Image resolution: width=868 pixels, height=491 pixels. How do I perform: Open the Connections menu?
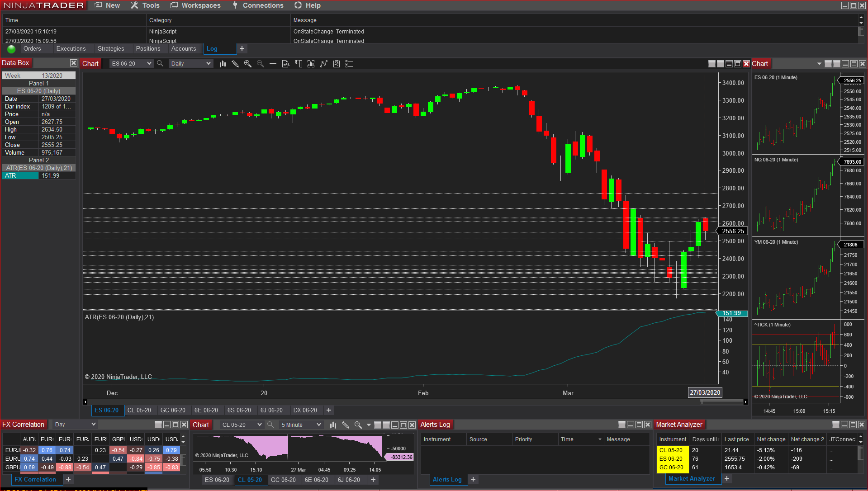[x=258, y=5]
